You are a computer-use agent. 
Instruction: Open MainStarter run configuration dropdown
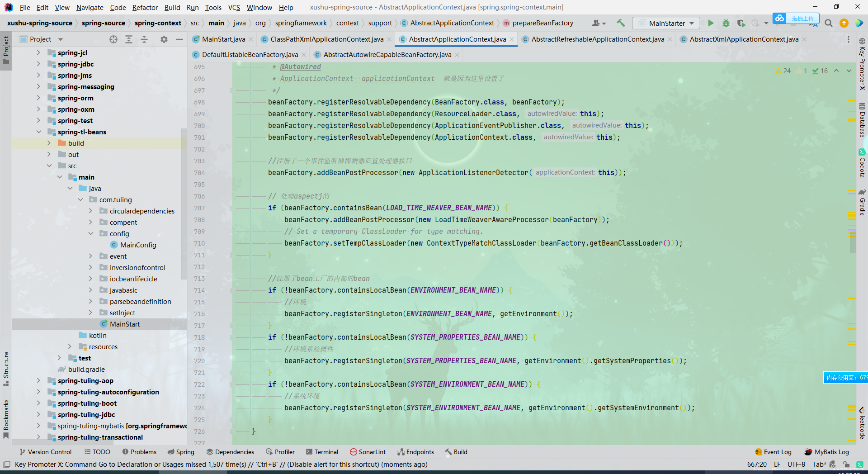(x=666, y=23)
